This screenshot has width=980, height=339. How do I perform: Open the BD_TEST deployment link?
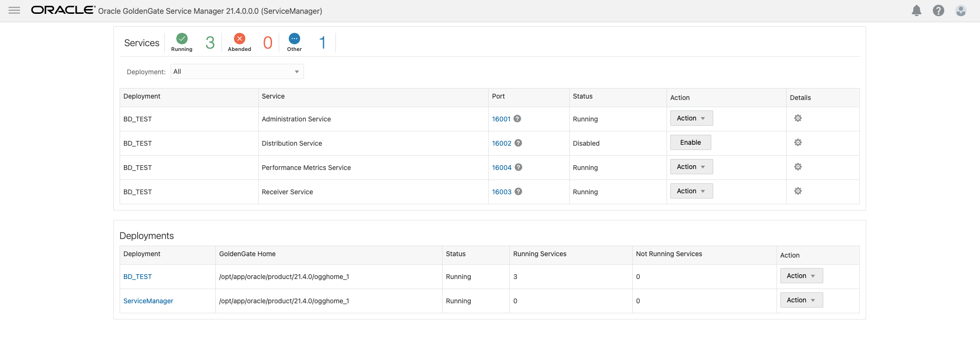pos(137,277)
